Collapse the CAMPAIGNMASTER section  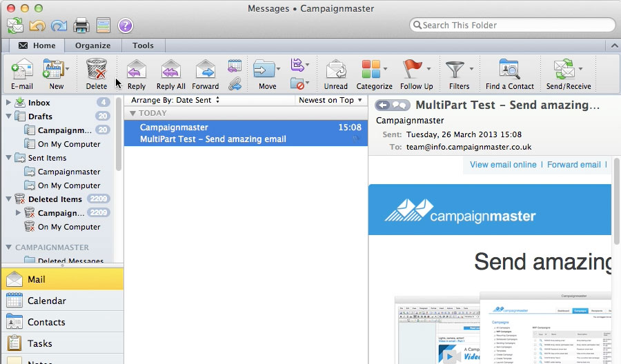point(8,247)
